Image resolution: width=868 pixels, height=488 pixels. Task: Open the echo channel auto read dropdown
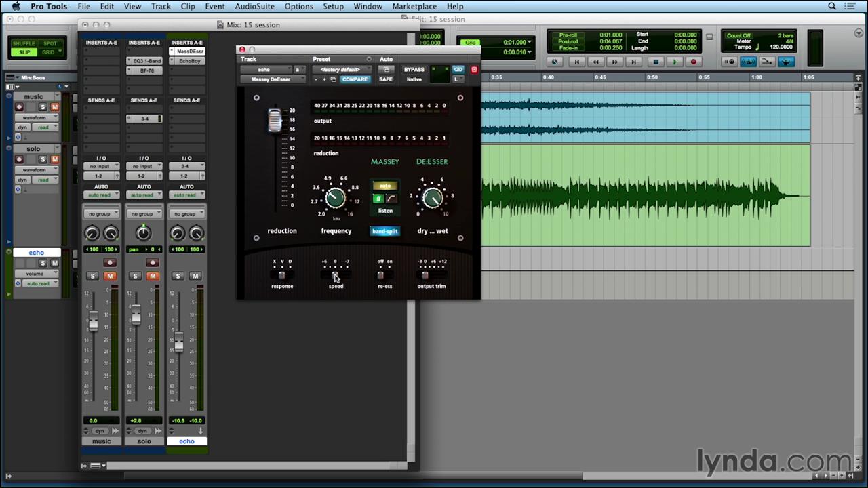[186, 195]
